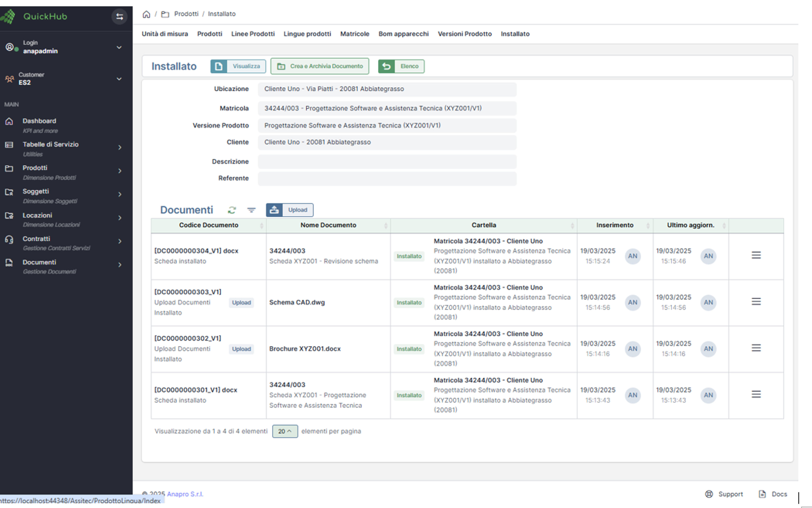Sort by Codice Documento column

[x=209, y=225]
